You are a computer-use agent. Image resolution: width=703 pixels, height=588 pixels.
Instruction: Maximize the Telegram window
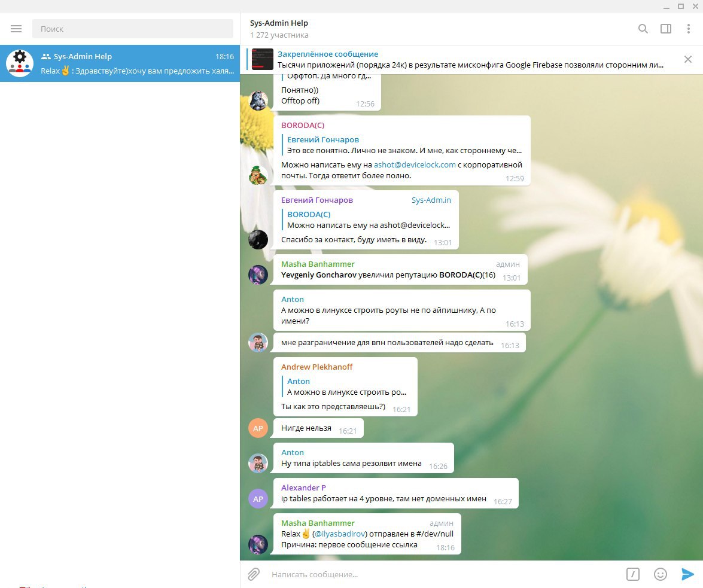[x=681, y=6]
